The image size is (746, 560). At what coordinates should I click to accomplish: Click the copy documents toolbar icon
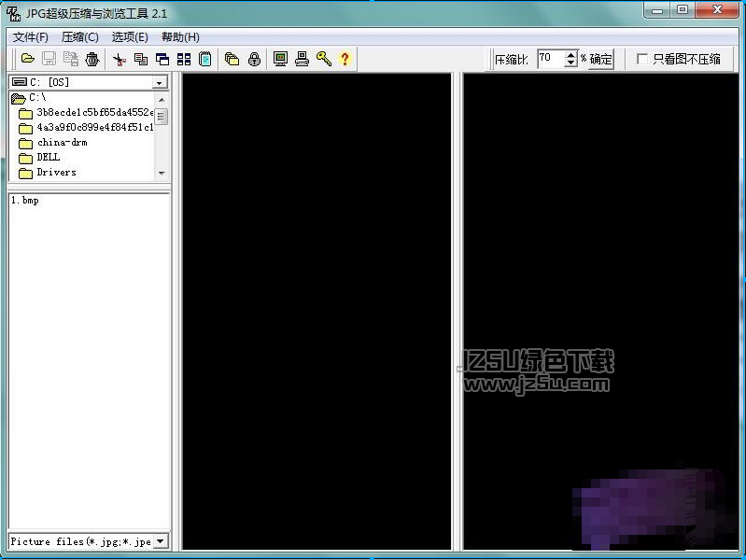141,59
